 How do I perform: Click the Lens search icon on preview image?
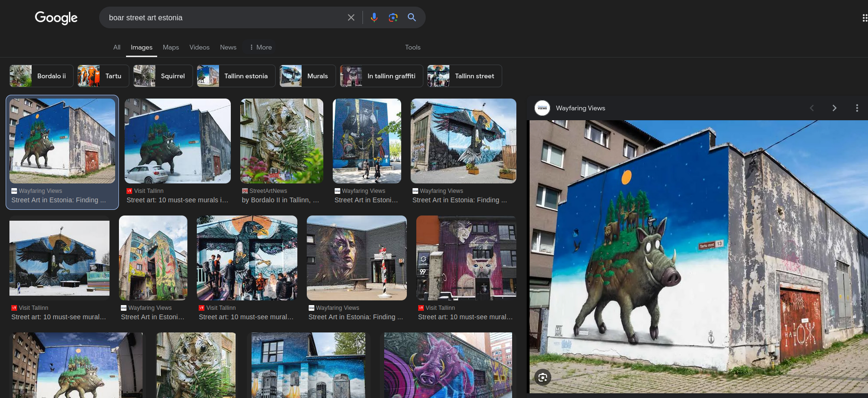tap(543, 377)
